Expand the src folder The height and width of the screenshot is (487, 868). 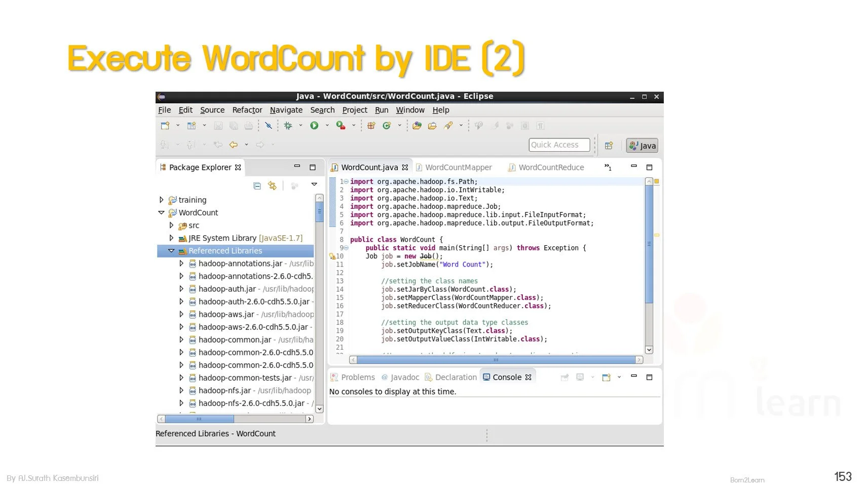point(171,225)
